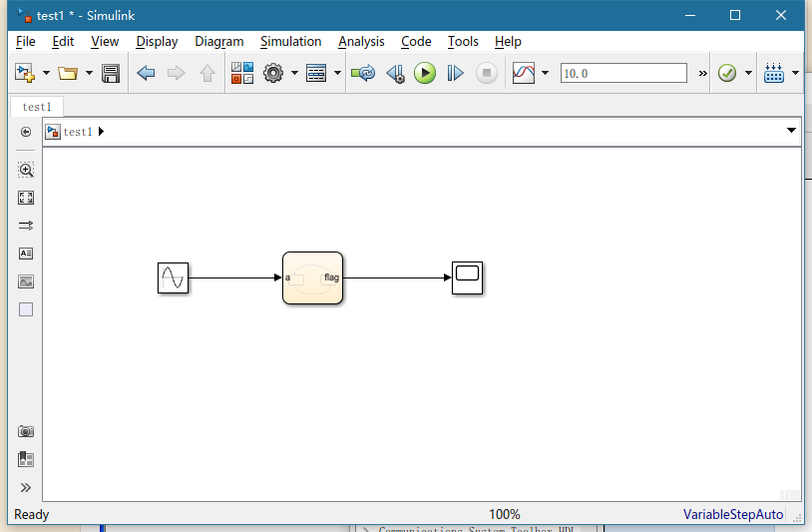Click the Fit to View icon
Image resolution: width=812 pixels, height=532 pixels.
[26, 198]
